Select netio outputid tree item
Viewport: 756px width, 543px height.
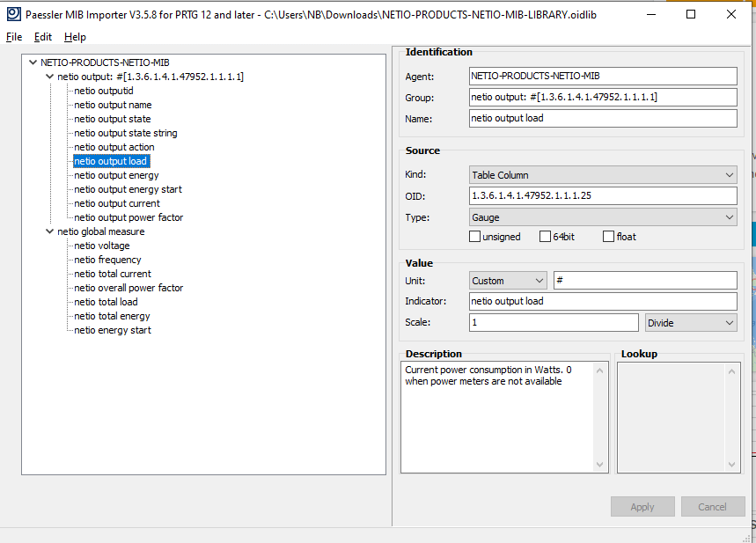tap(104, 91)
